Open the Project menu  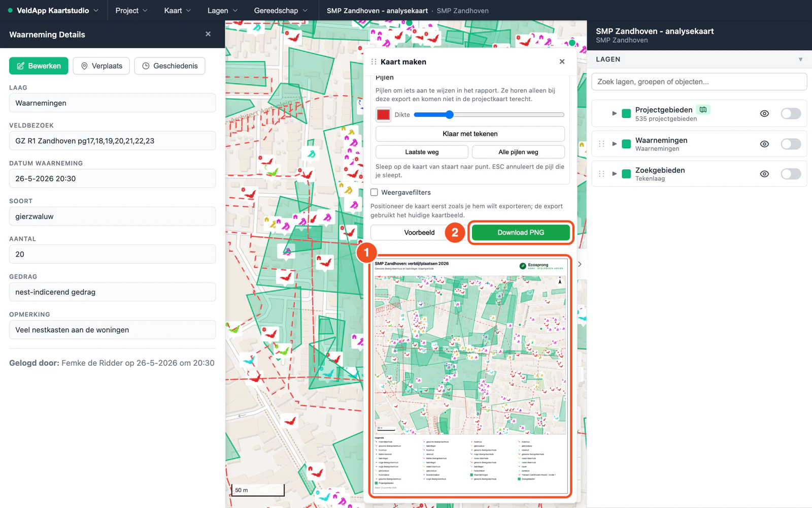(131, 10)
